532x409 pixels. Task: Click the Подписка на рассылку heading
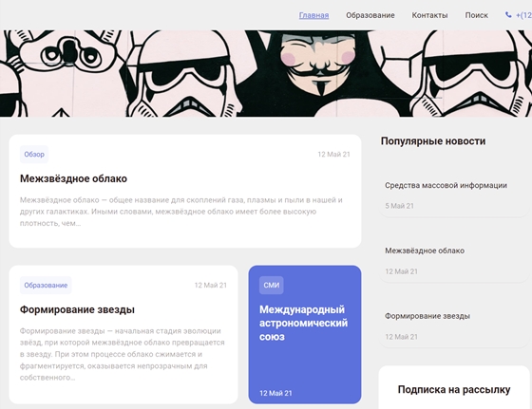pyautogui.click(x=454, y=390)
